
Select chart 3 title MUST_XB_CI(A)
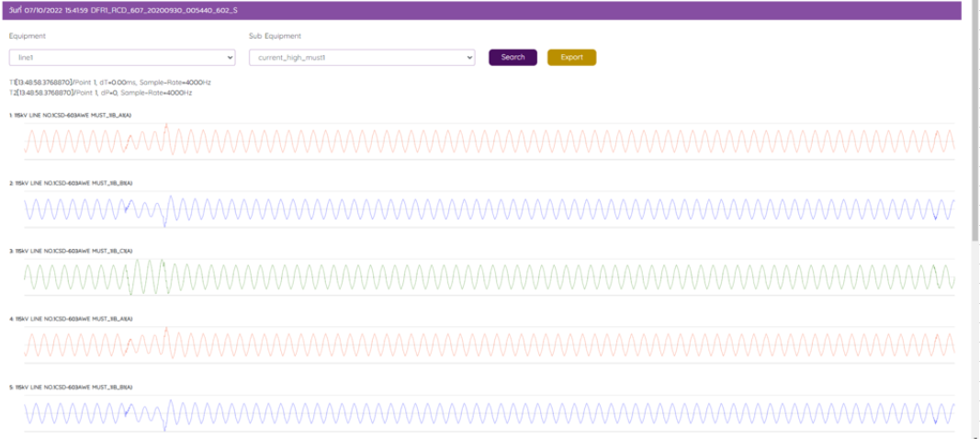click(x=72, y=251)
